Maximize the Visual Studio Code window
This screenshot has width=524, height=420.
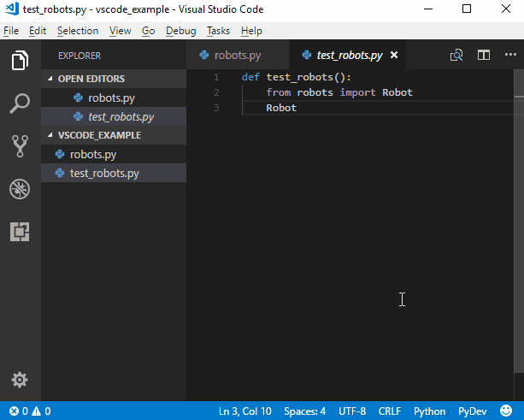click(467, 9)
